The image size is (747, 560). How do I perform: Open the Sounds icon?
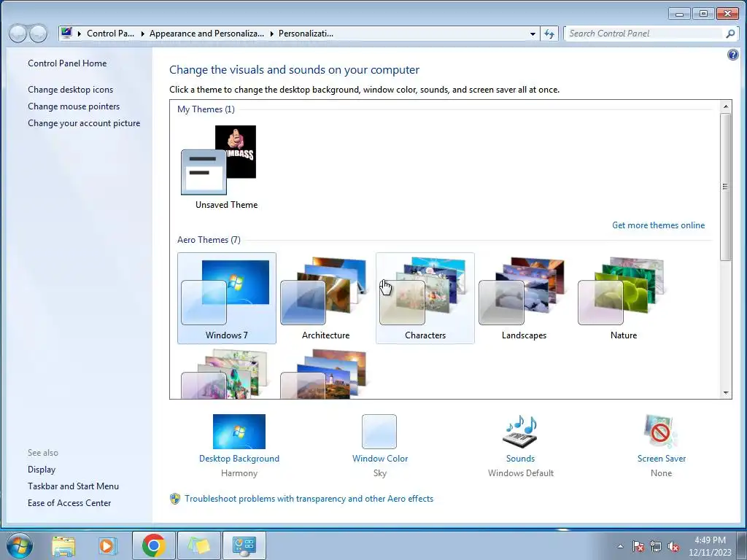[519, 432]
